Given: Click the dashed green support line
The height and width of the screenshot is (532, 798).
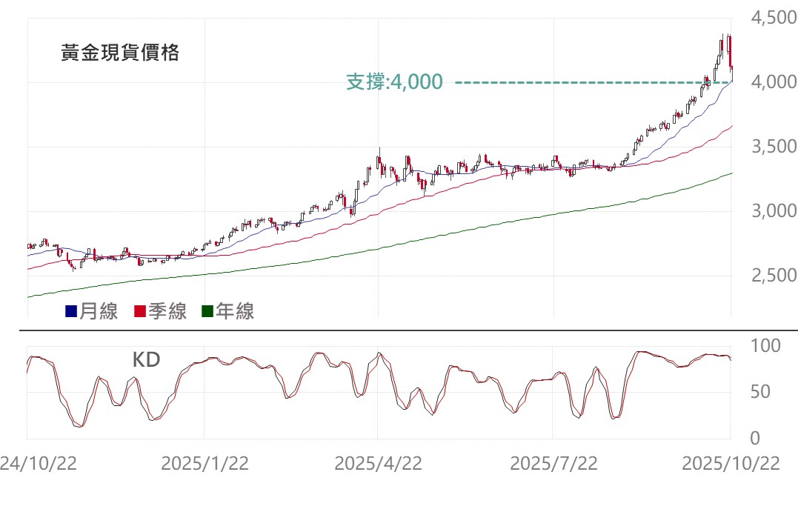Looking at the screenshot, I should (x=578, y=82).
